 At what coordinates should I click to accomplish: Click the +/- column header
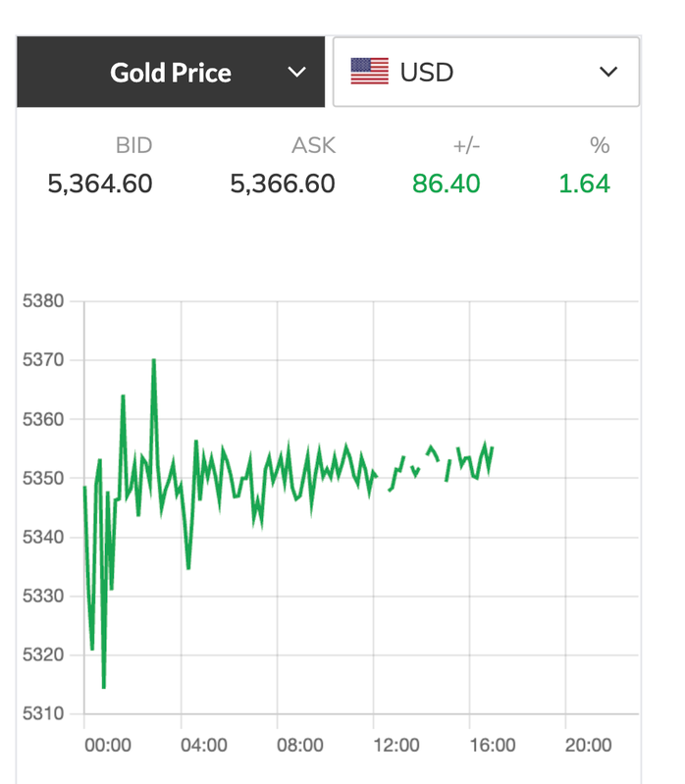[464, 146]
